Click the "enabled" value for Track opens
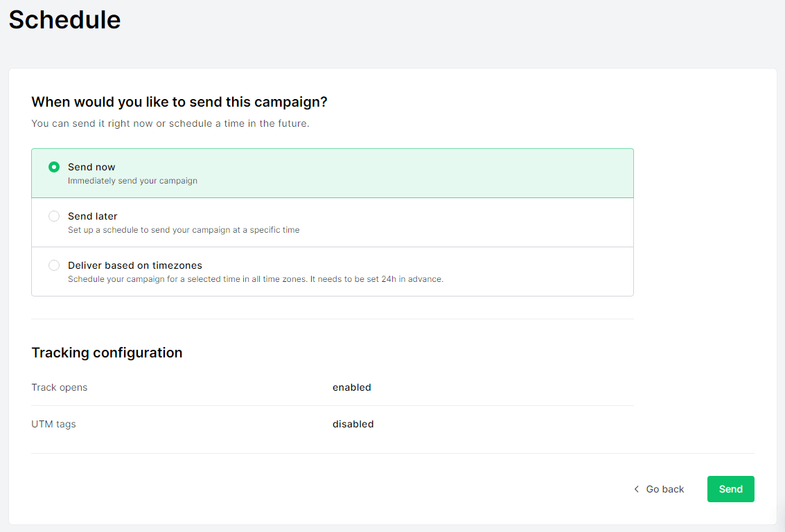The width and height of the screenshot is (785, 532). 352,387
